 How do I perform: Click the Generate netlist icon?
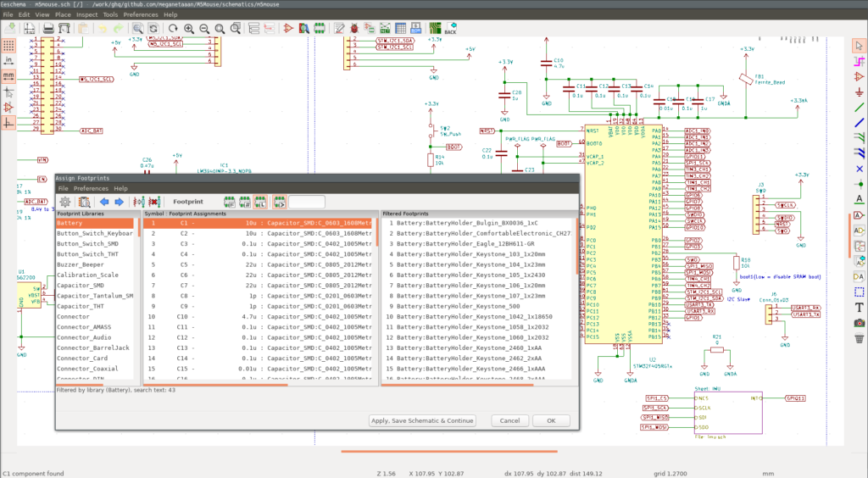(x=386, y=28)
